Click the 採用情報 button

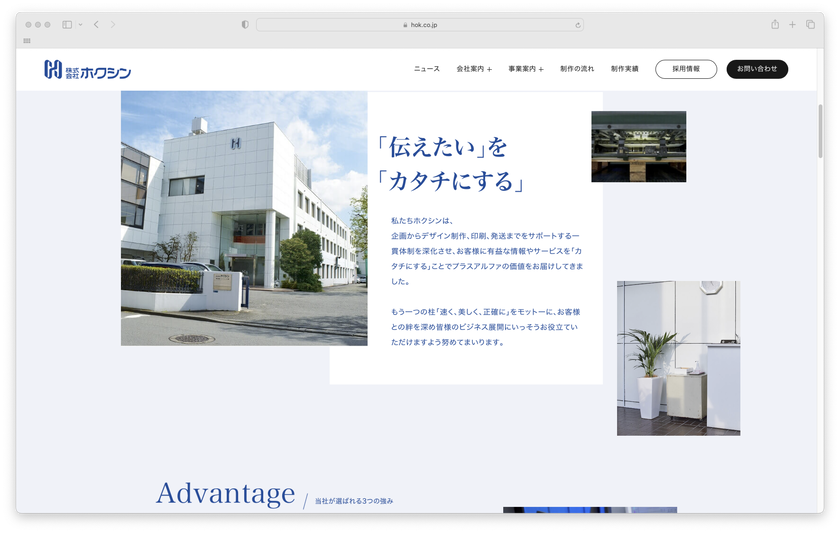(x=686, y=69)
